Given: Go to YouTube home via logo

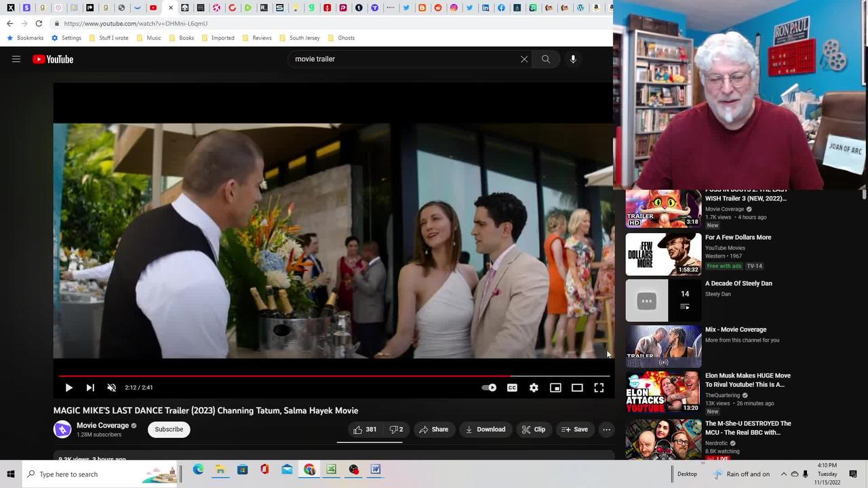Looking at the screenshot, I should (53, 59).
